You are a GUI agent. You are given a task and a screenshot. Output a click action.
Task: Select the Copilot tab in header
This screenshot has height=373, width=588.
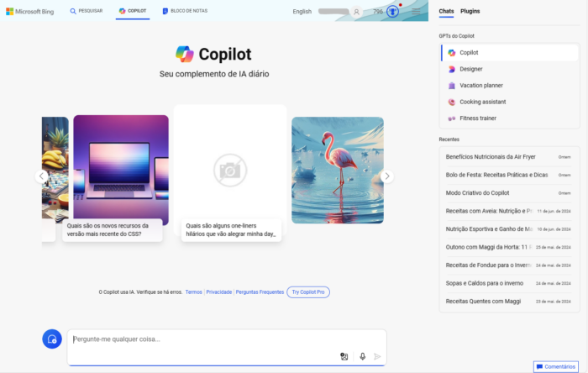point(133,11)
